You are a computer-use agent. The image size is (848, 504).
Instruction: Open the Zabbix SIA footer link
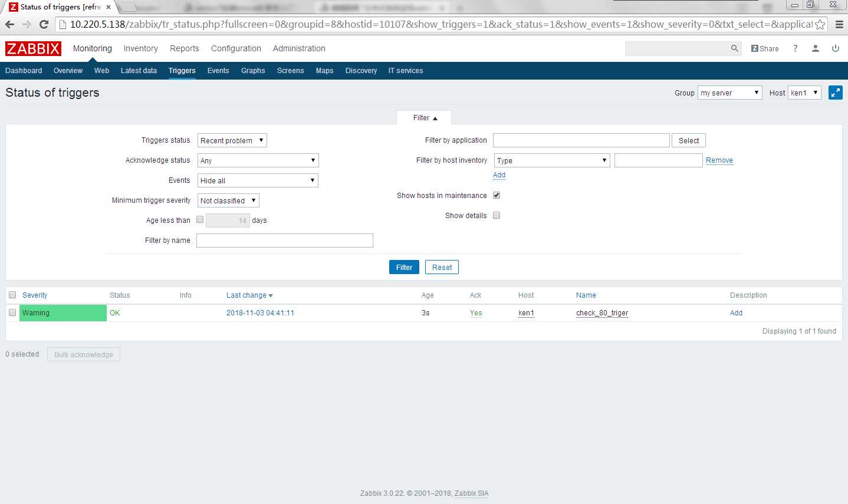[x=471, y=493]
